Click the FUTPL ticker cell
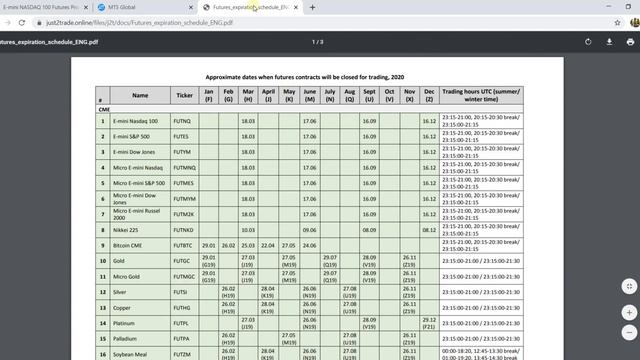This screenshot has height=360, width=640. pos(184,323)
